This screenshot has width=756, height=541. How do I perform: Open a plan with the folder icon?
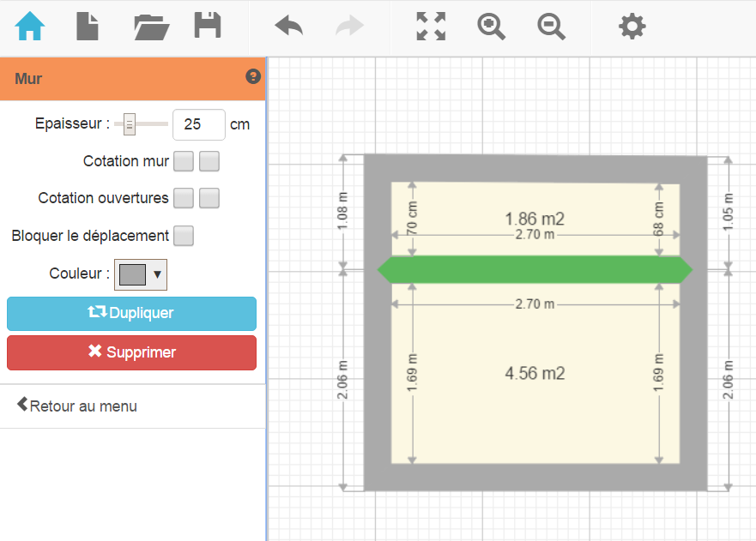coord(151,27)
